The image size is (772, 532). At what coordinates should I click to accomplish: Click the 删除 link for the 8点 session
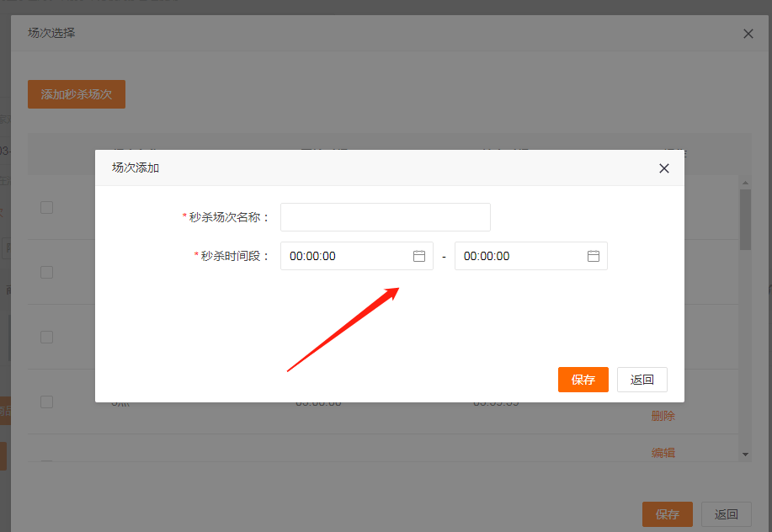[x=663, y=415]
